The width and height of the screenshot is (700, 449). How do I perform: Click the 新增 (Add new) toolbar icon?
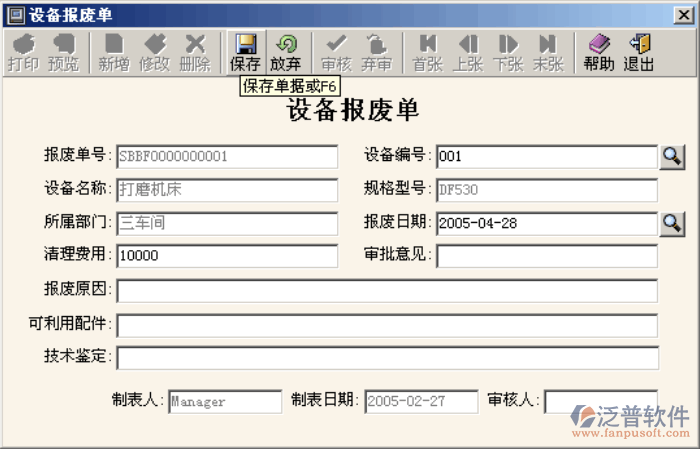pos(114,52)
